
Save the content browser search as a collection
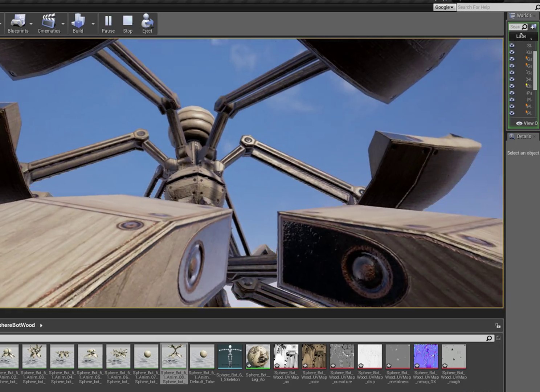[x=498, y=338]
